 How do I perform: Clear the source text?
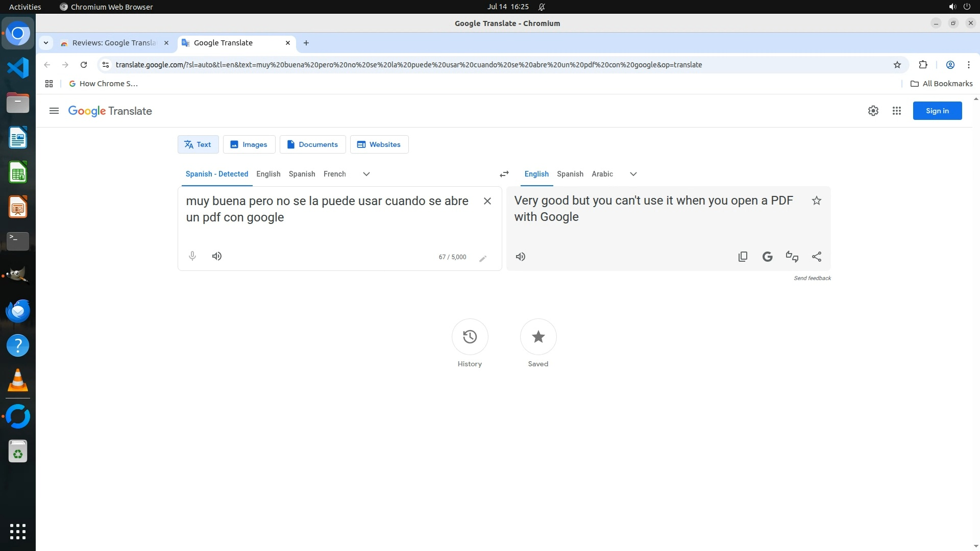(x=487, y=201)
